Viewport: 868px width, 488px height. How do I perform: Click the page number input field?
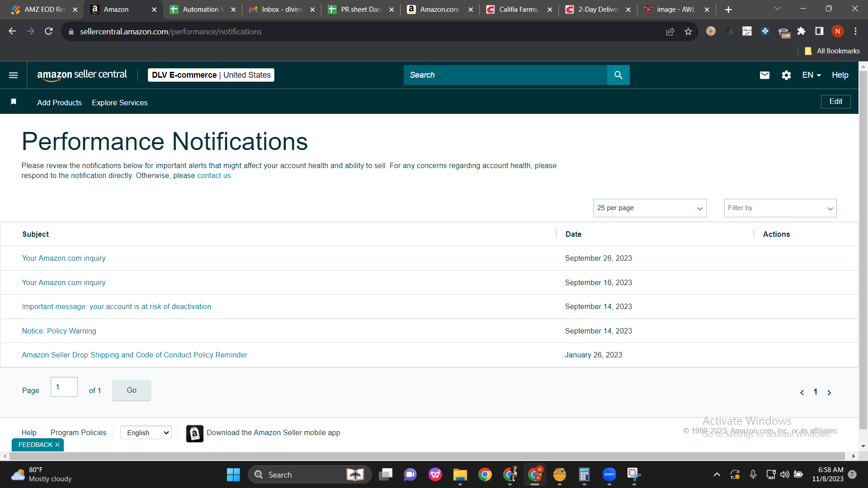point(64,387)
